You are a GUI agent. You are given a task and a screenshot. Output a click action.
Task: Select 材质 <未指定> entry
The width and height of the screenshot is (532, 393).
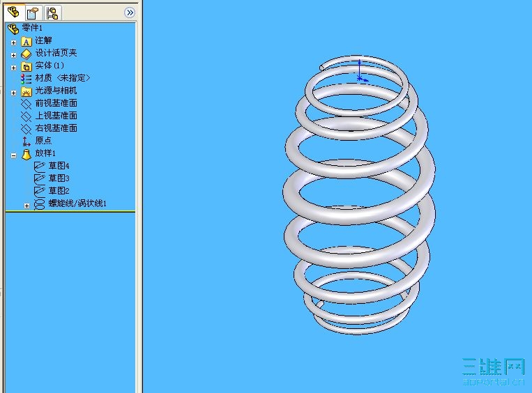pyautogui.click(x=63, y=78)
